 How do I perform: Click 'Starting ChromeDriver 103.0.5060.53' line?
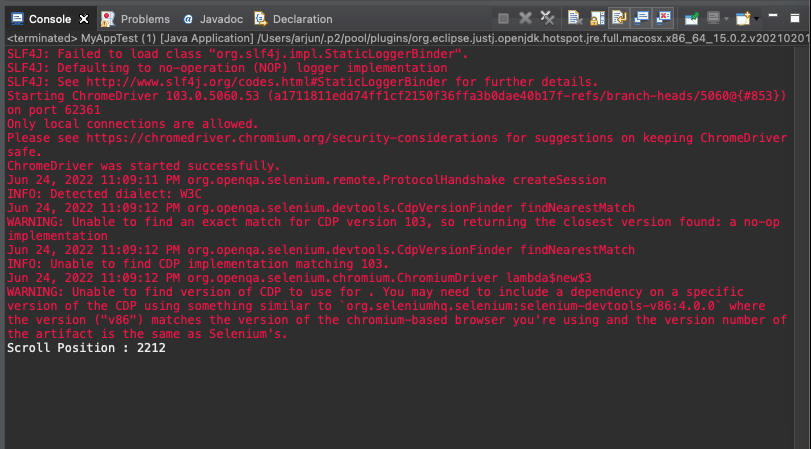(x=397, y=96)
